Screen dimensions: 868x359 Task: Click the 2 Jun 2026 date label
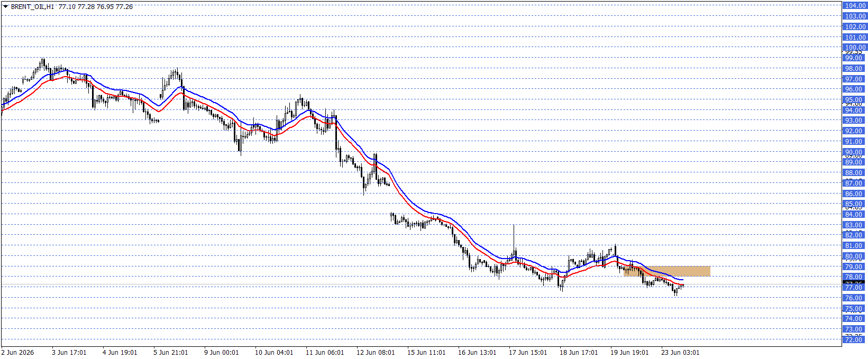point(17,353)
